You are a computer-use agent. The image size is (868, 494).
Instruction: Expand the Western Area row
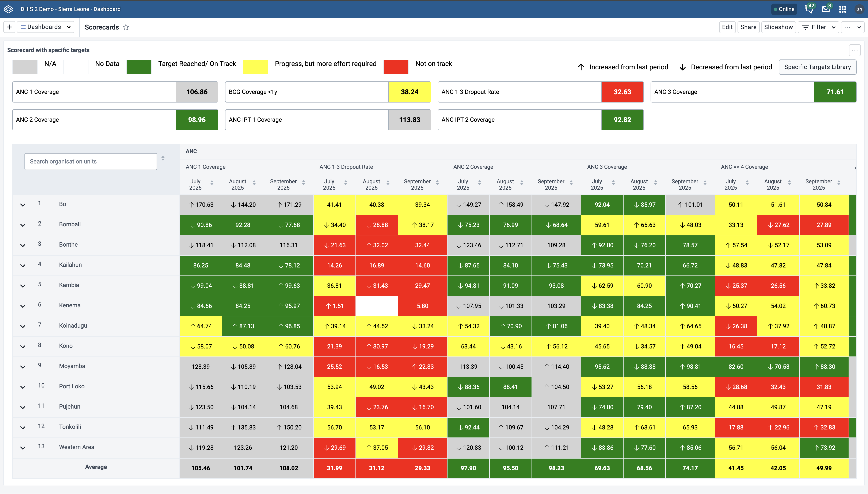click(23, 448)
